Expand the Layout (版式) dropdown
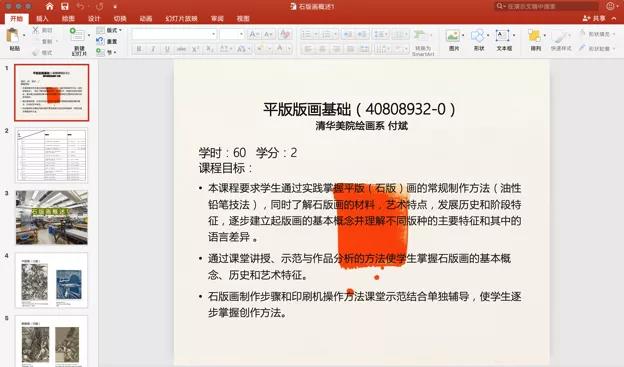This screenshot has width=624, height=367. click(x=109, y=30)
